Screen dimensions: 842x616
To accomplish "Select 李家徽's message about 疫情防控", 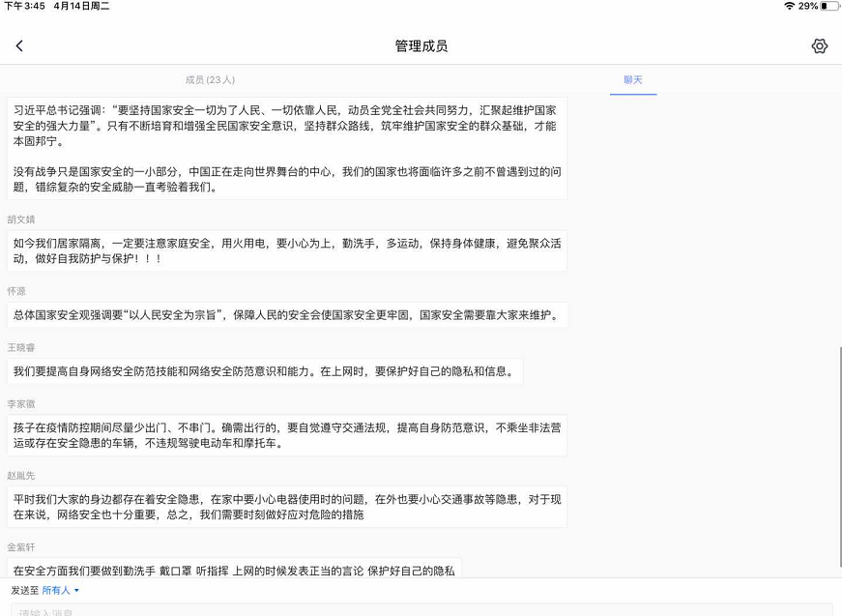I will click(x=286, y=435).
